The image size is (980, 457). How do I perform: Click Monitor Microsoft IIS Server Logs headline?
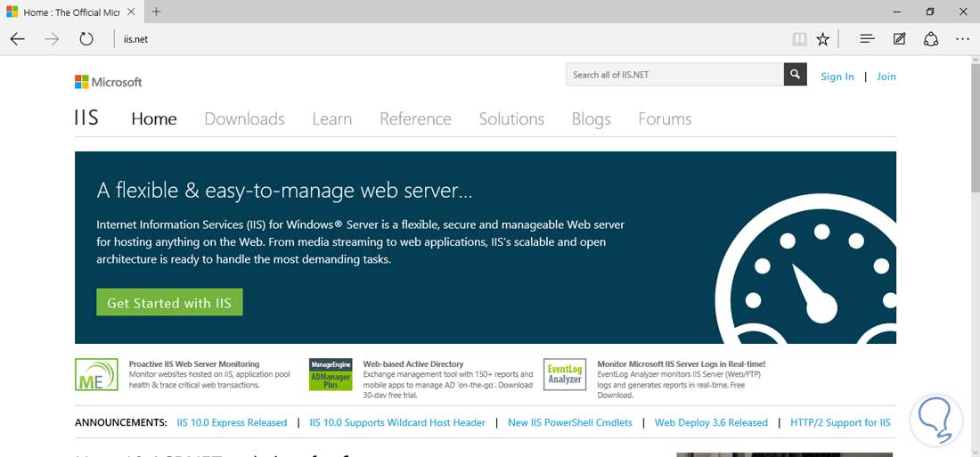click(682, 363)
